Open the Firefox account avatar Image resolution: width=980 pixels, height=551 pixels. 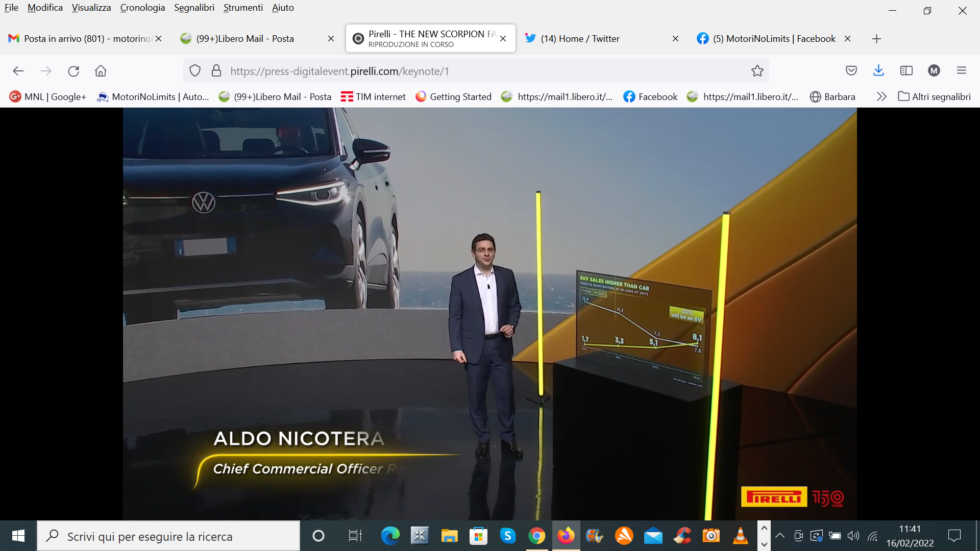tap(934, 71)
